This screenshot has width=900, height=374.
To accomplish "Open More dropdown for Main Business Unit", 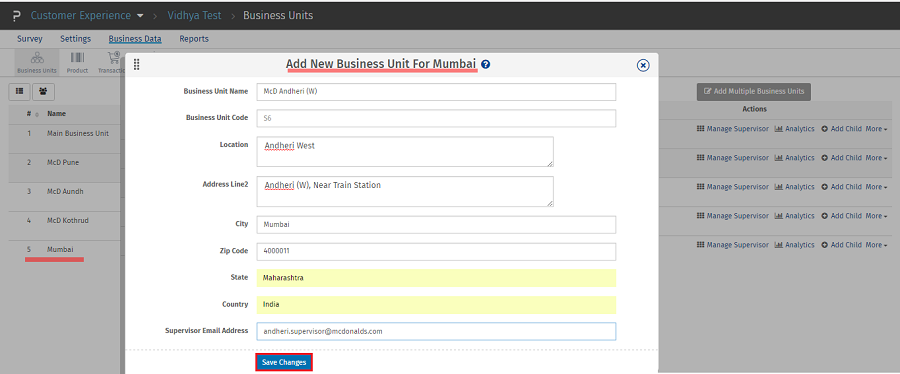I will 876,129.
